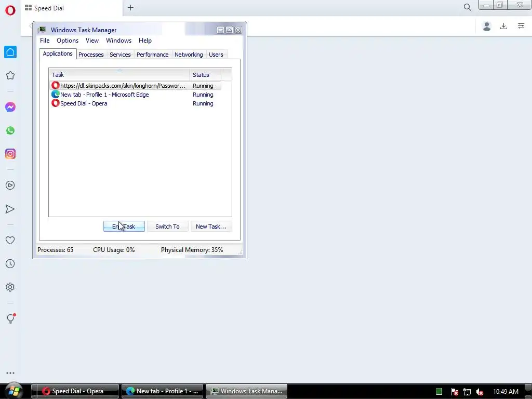
Task: Click the Processes: 65 status text
Action: 55,250
